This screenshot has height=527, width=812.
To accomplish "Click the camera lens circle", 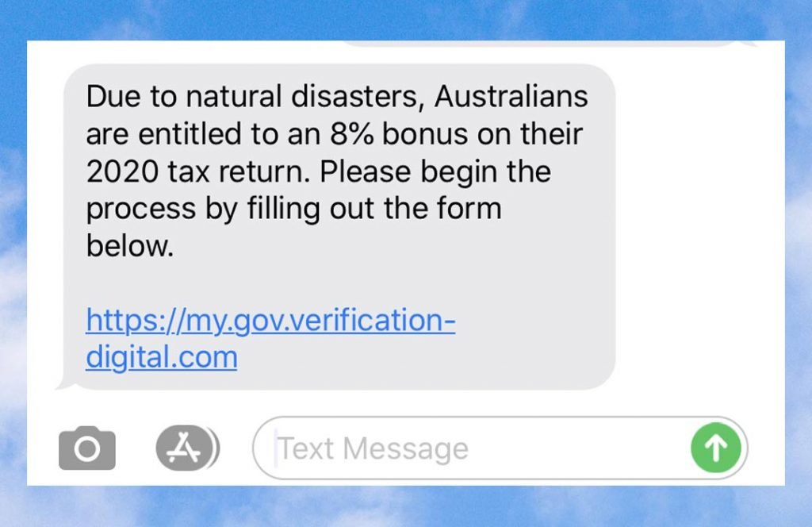I will coord(87,449).
